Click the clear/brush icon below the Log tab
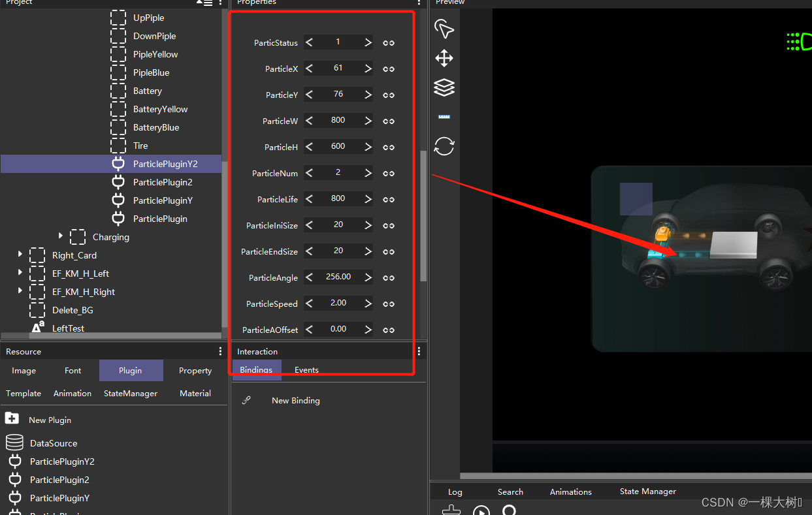 (451, 511)
